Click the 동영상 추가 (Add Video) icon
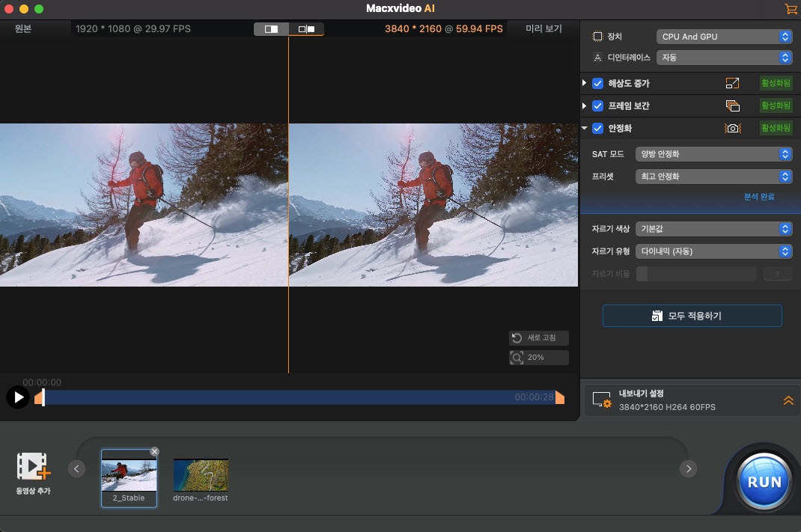This screenshot has height=532, width=801. click(33, 468)
